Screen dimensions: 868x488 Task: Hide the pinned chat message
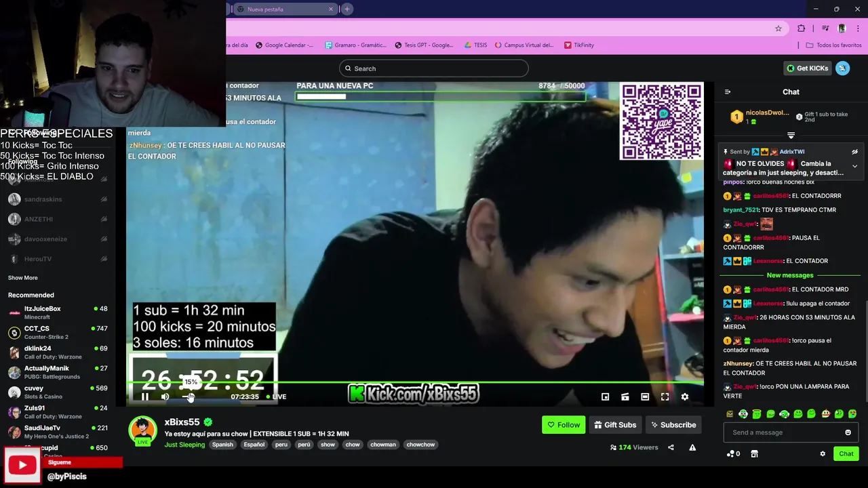tap(854, 152)
